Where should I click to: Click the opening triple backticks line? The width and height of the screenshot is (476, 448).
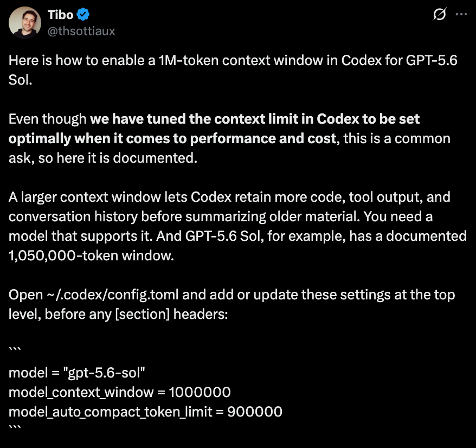[15, 349]
